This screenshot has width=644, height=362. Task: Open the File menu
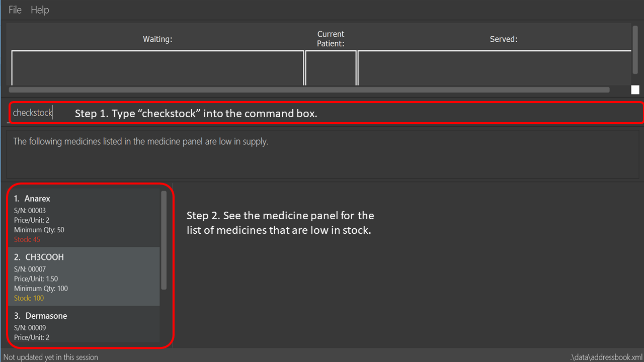click(x=15, y=10)
